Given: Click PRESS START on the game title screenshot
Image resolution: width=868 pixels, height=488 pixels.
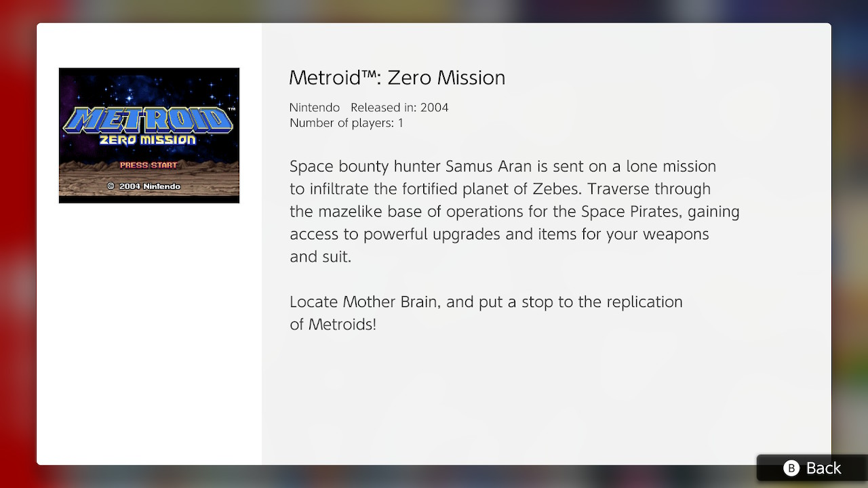Looking at the screenshot, I should 149,165.
